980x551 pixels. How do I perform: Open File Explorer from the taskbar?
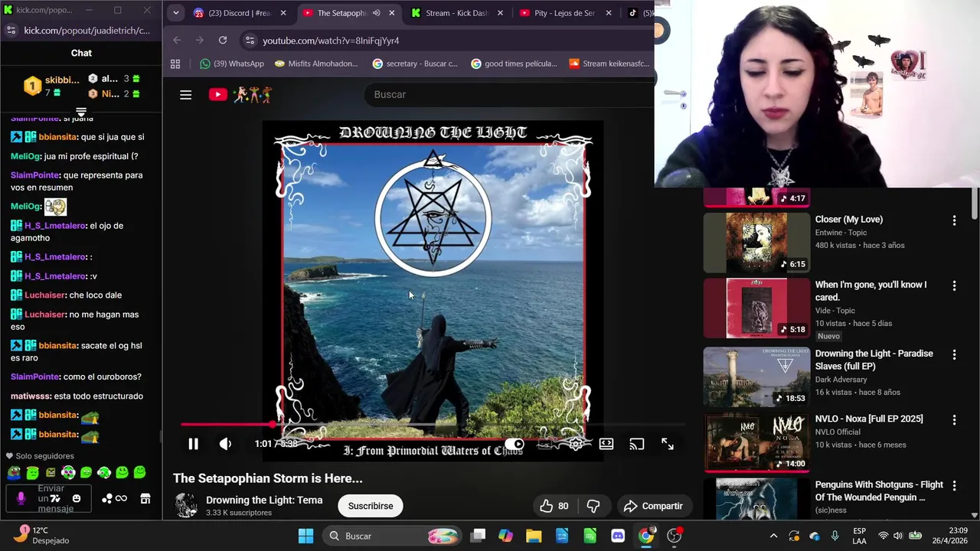click(x=534, y=536)
